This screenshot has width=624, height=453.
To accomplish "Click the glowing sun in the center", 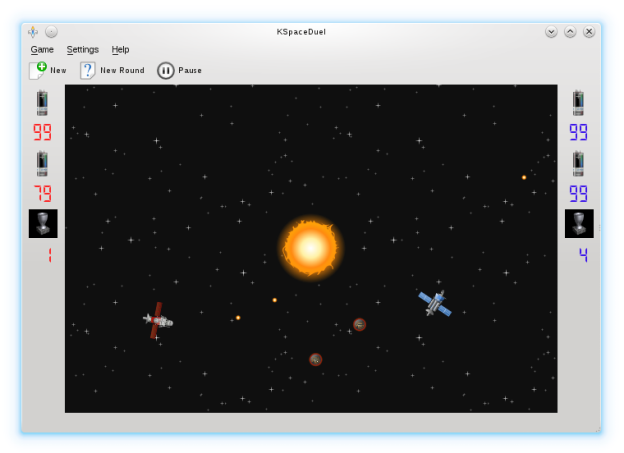I will [310, 246].
